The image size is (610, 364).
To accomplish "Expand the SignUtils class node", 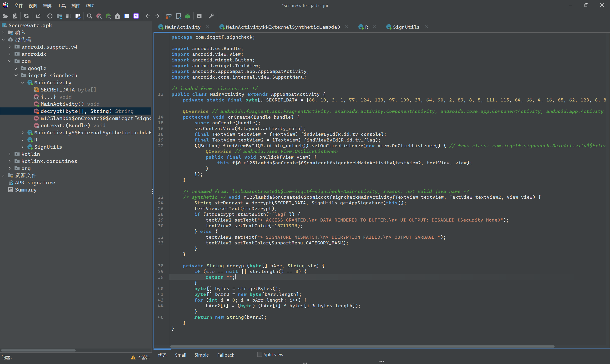I will tap(22, 147).
